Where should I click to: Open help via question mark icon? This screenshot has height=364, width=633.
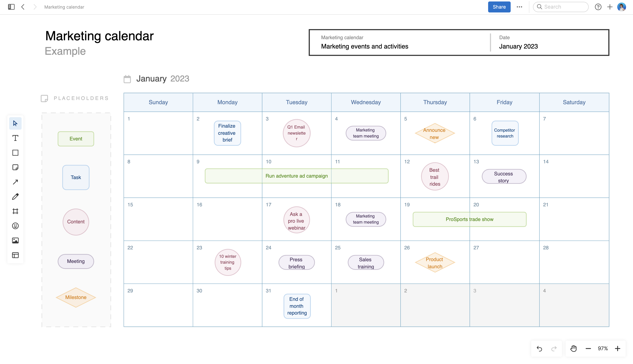point(598,7)
